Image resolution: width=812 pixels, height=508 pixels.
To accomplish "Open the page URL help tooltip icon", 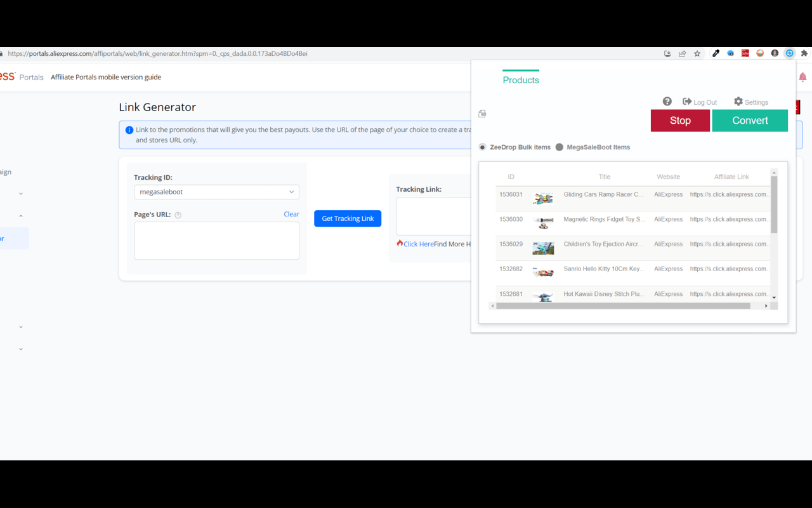I will tap(178, 215).
